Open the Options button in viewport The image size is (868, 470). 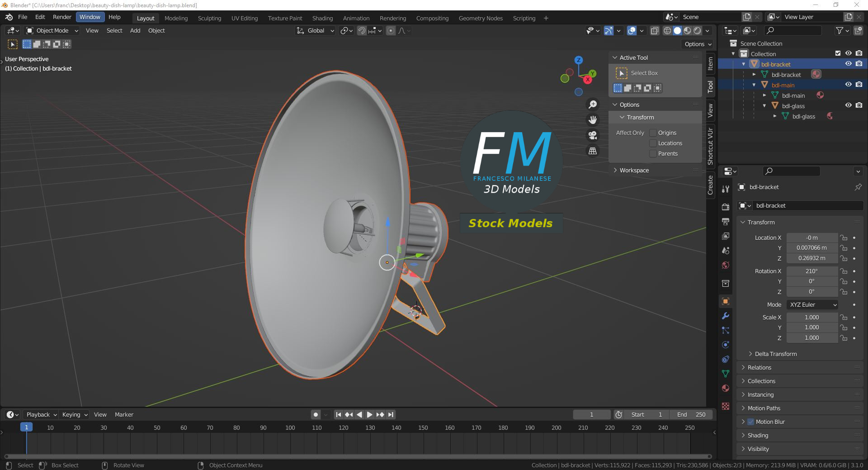coord(698,44)
